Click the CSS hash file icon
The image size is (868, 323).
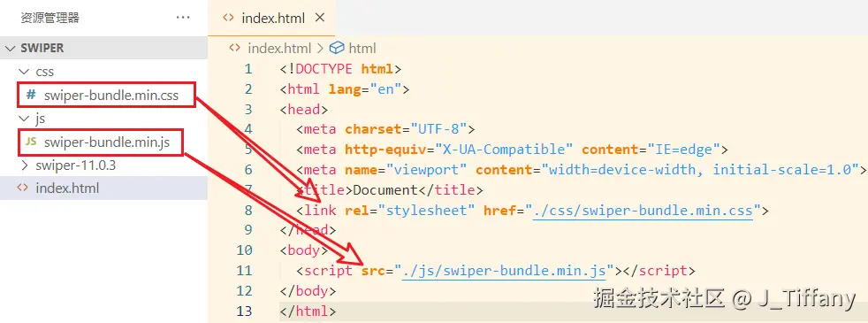pyautogui.click(x=31, y=96)
